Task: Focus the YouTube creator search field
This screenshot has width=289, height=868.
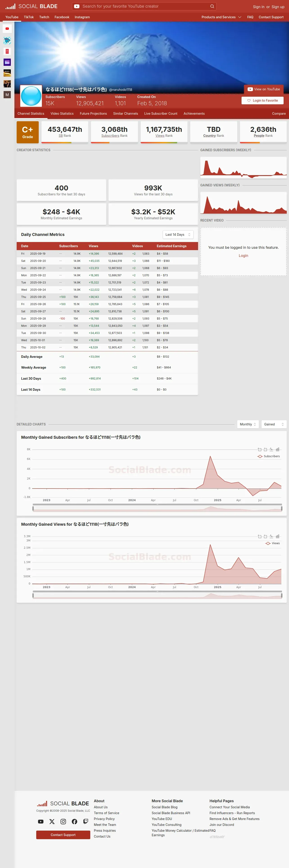Action: (145, 6)
